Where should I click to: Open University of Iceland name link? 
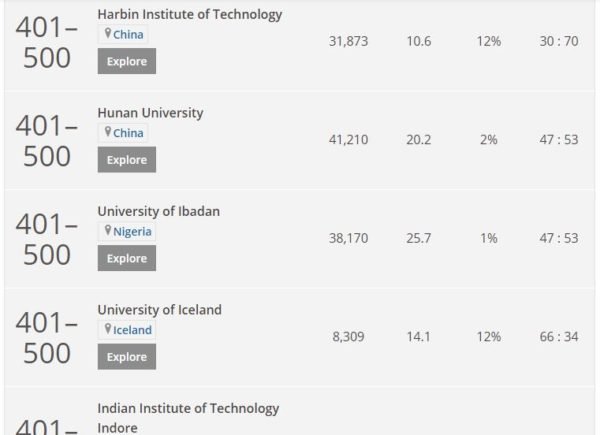159,309
